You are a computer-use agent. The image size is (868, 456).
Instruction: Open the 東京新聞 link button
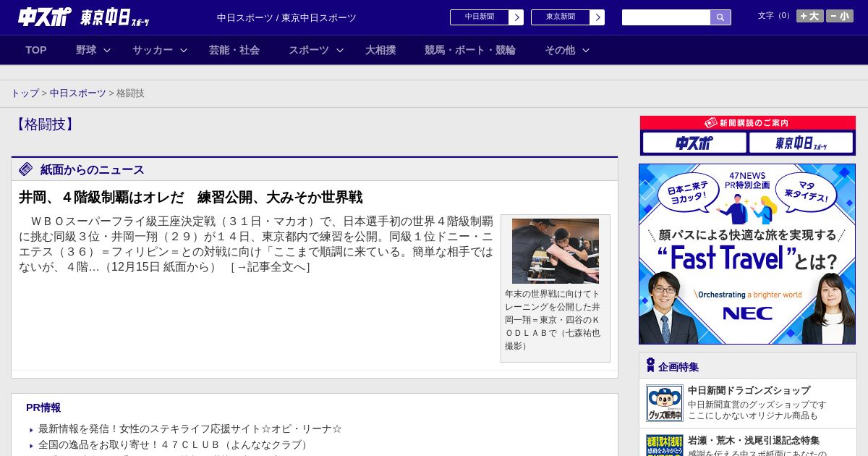[x=561, y=17]
